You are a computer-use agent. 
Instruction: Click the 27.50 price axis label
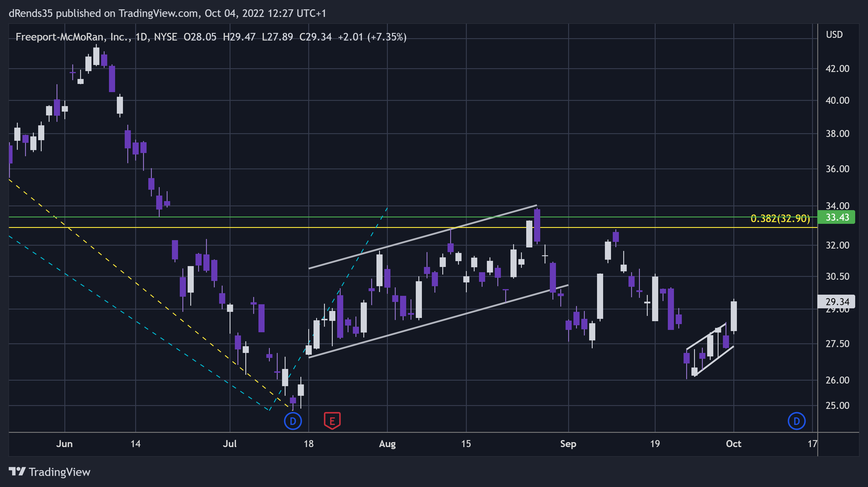tap(837, 344)
